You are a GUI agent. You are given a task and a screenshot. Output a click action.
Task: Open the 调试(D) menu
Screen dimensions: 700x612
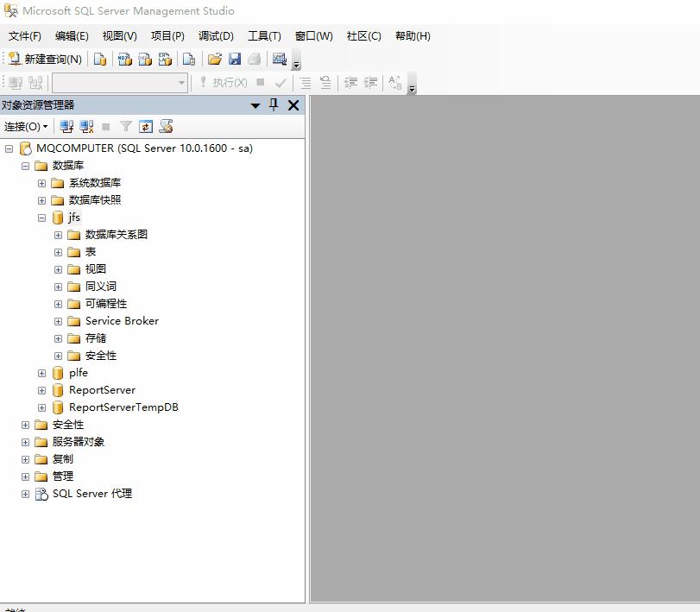pyautogui.click(x=216, y=35)
